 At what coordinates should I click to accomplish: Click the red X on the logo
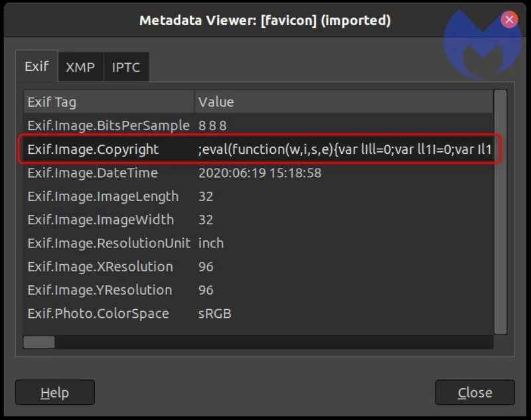tap(509, 19)
